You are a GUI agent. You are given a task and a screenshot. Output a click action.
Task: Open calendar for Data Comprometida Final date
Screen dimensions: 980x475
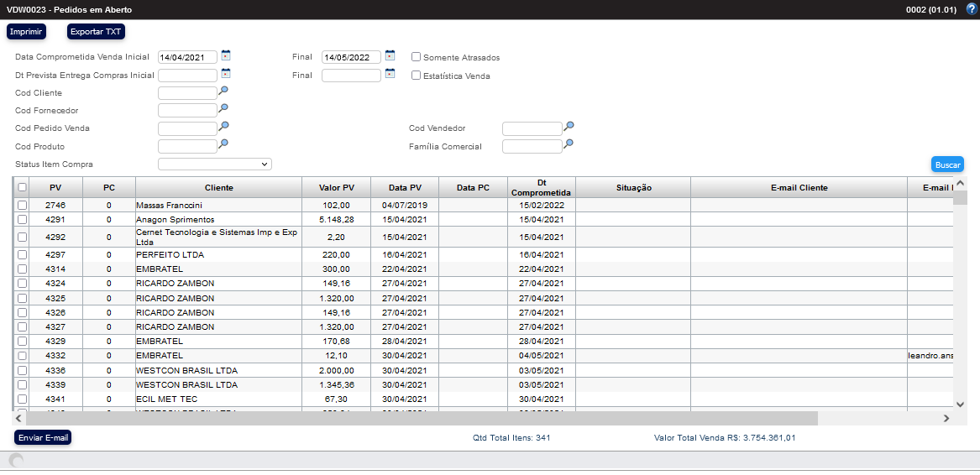(x=390, y=56)
